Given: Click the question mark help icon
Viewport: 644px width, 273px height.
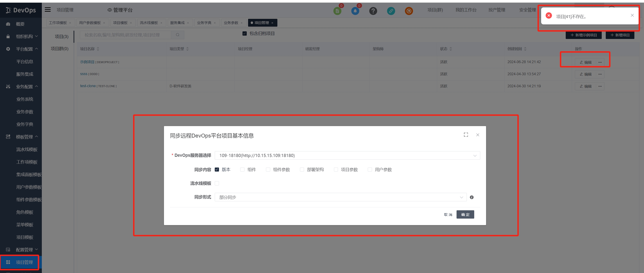Looking at the screenshot, I should pos(373,11).
